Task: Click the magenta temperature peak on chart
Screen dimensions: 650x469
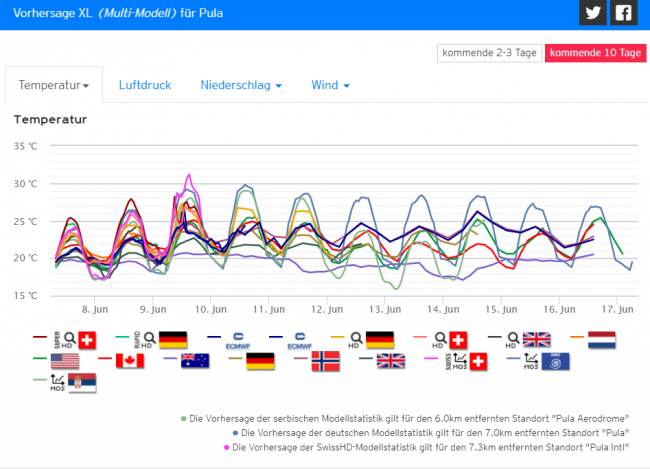Action: [x=189, y=175]
